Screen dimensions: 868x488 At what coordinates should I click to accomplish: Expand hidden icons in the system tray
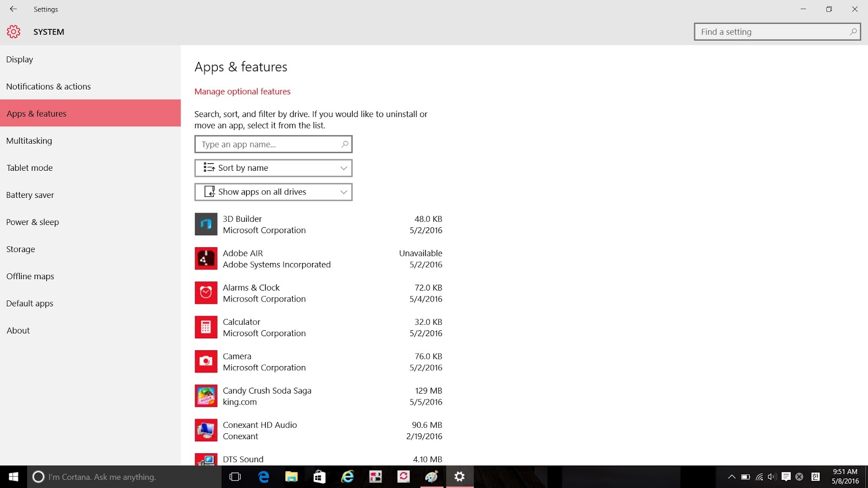[731, 477]
